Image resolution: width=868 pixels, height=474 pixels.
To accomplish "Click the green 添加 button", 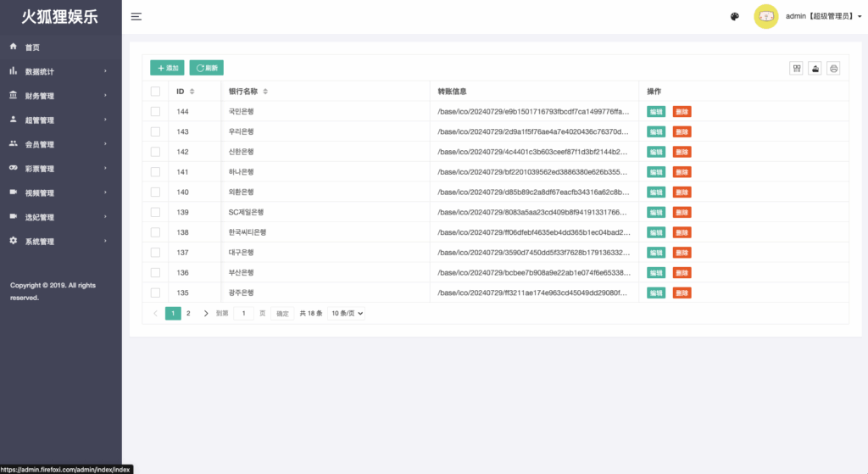I will click(167, 68).
